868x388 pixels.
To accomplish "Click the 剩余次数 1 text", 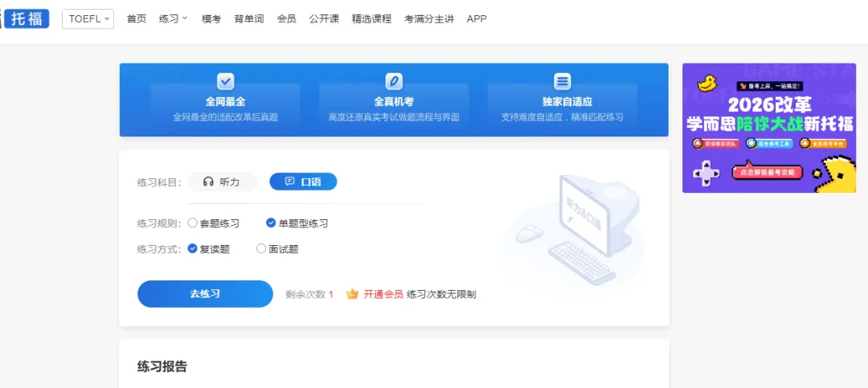I will [x=309, y=295].
